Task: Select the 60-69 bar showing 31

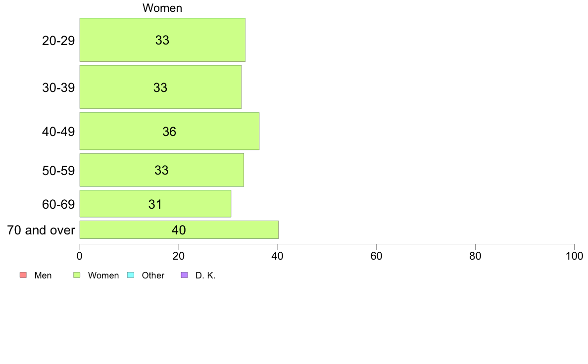Action: [x=155, y=204]
